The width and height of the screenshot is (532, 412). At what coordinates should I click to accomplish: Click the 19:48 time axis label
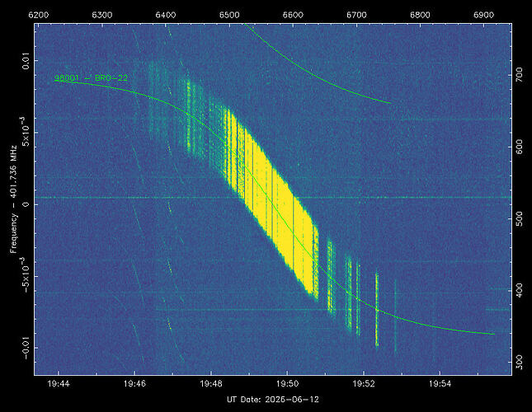point(211,384)
